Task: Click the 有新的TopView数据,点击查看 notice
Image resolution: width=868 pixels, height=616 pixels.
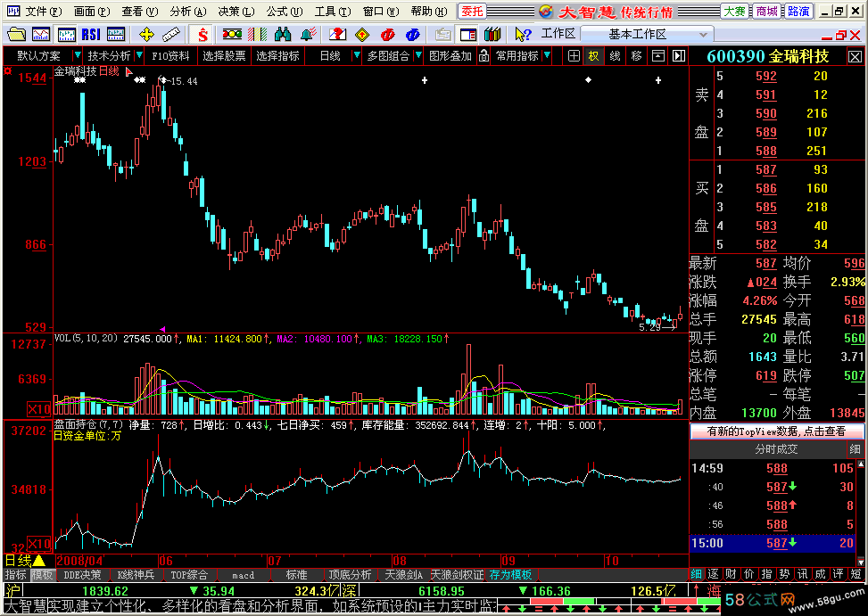Action: coord(776,431)
